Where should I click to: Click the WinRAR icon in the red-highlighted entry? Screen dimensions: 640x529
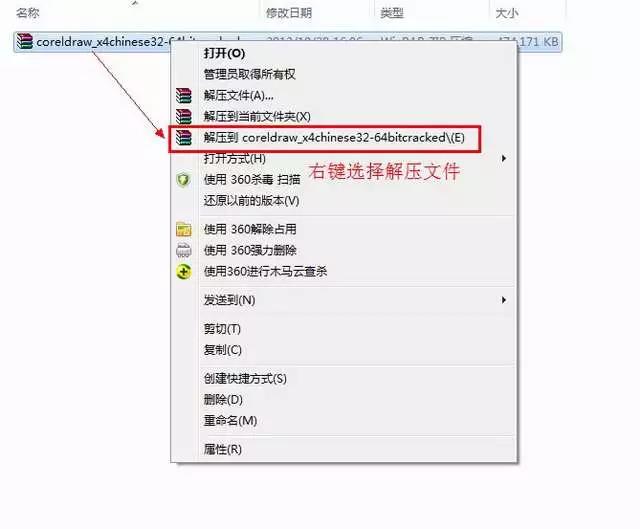pyautogui.click(x=184, y=138)
